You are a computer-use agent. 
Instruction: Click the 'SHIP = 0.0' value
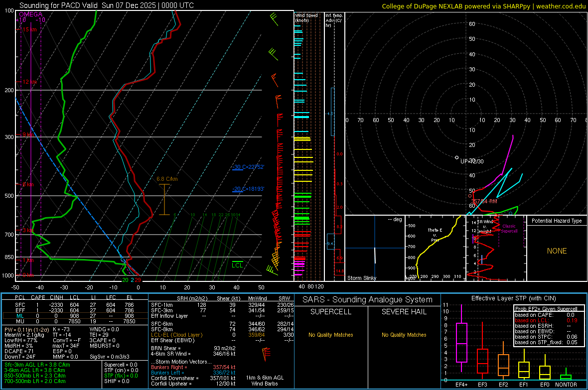tap(117, 381)
